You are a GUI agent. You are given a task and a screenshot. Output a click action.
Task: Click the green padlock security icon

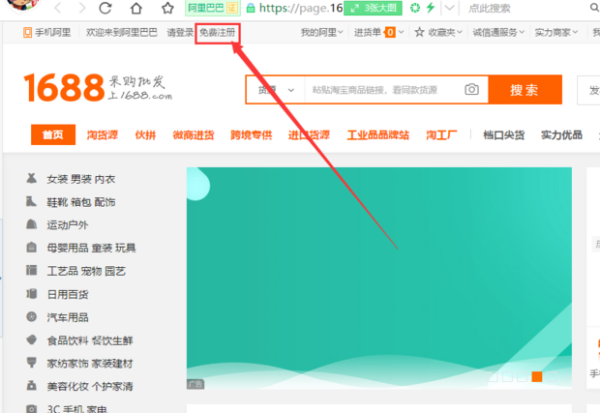pyautogui.click(x=251, y=8)
